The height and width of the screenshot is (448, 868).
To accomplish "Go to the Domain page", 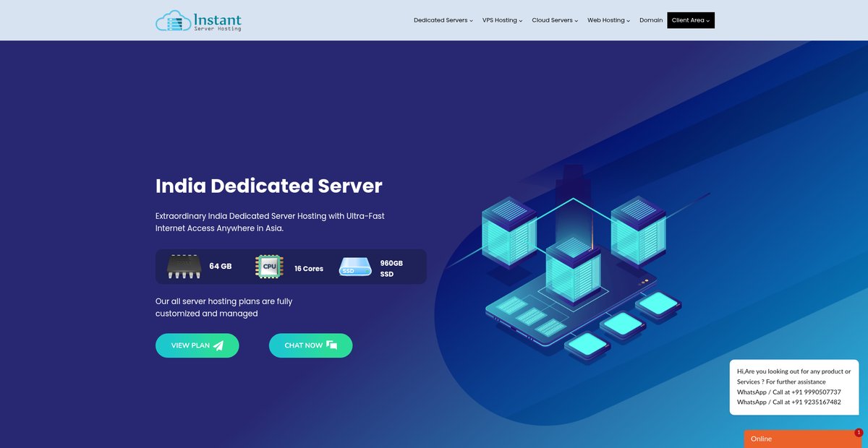I will [651, 20].
